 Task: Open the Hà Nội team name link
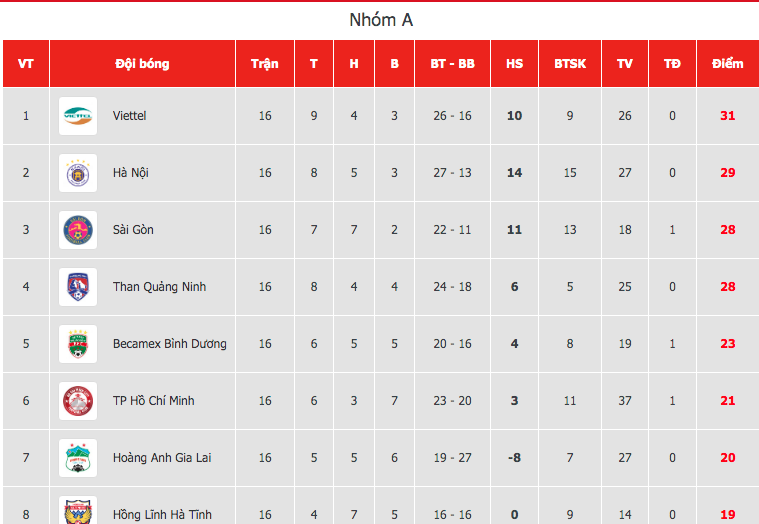click(131, 173)
